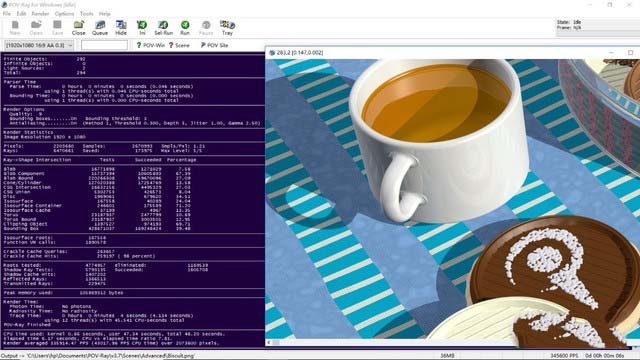Click the Close file toolbar icon
Viewport: 640px width, 360px height.
(78, 28)
